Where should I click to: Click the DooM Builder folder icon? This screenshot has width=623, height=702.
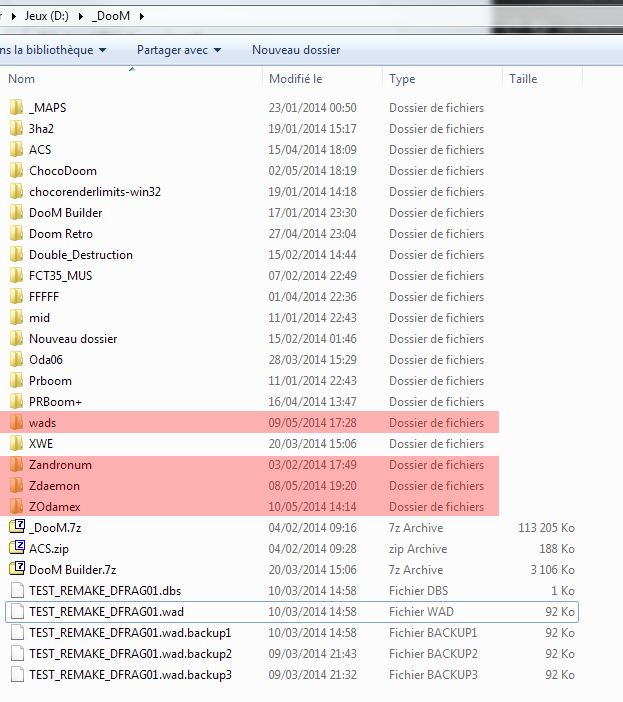tap(17, 213)
